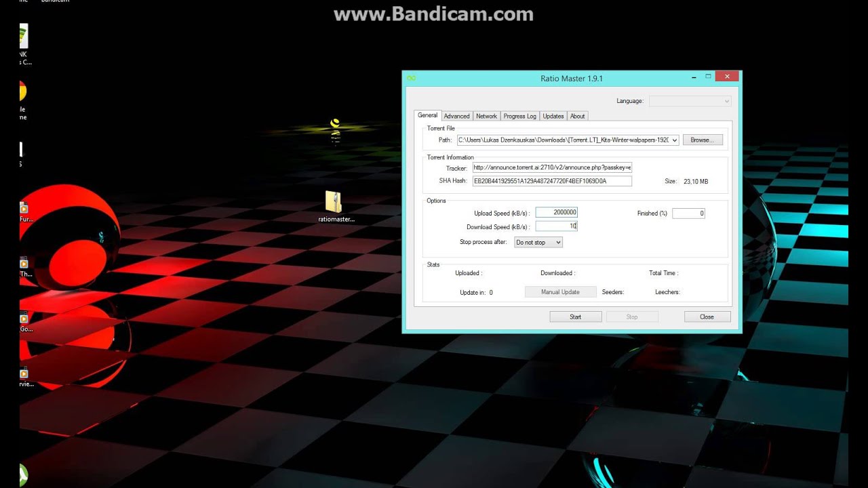Click the 'Seeders:' label
This screenshot has height=488, width=868.
(612, 293)
